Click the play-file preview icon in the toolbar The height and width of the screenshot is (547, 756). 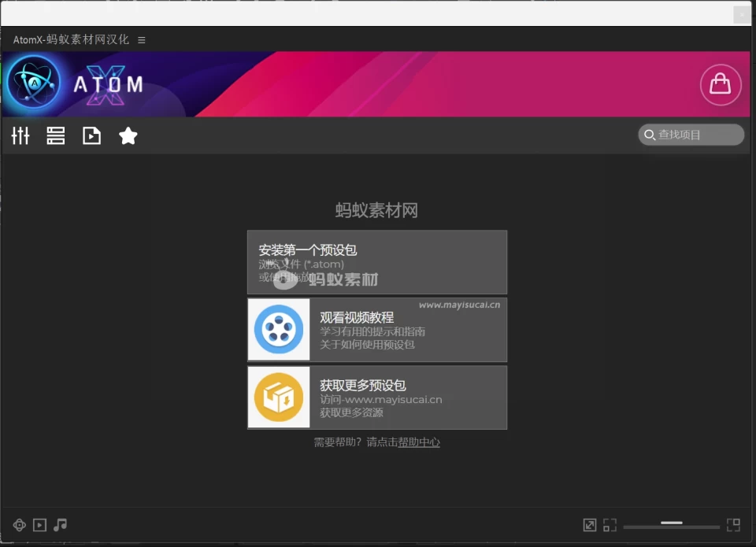point(92,136)
